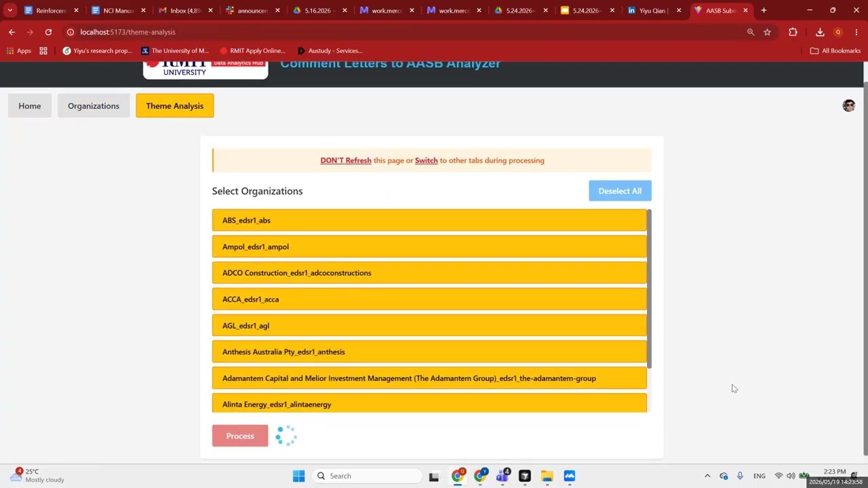Open a new browser tab with plus

click(764, 10)
